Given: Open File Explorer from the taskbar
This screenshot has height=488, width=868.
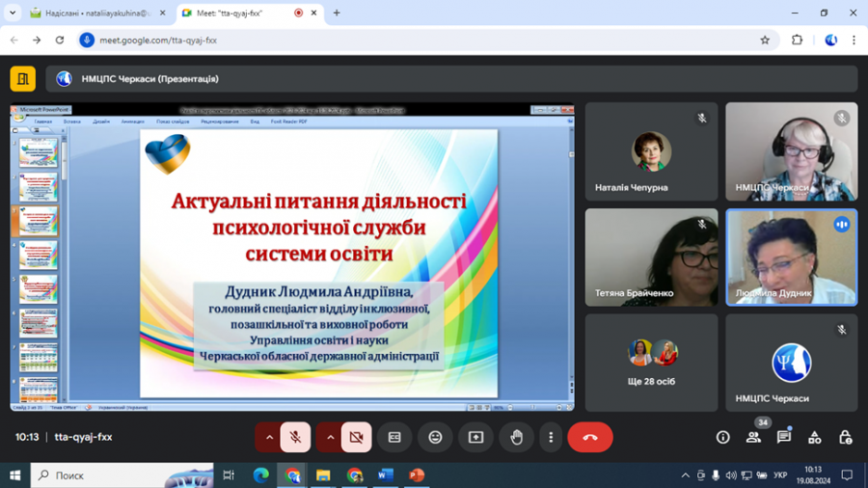Looking at the screenshot, I should point(323,475).
